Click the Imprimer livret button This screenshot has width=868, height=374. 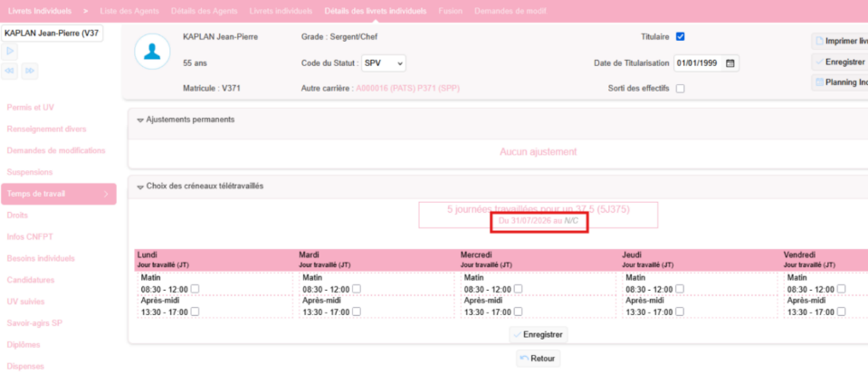point(840,41)
